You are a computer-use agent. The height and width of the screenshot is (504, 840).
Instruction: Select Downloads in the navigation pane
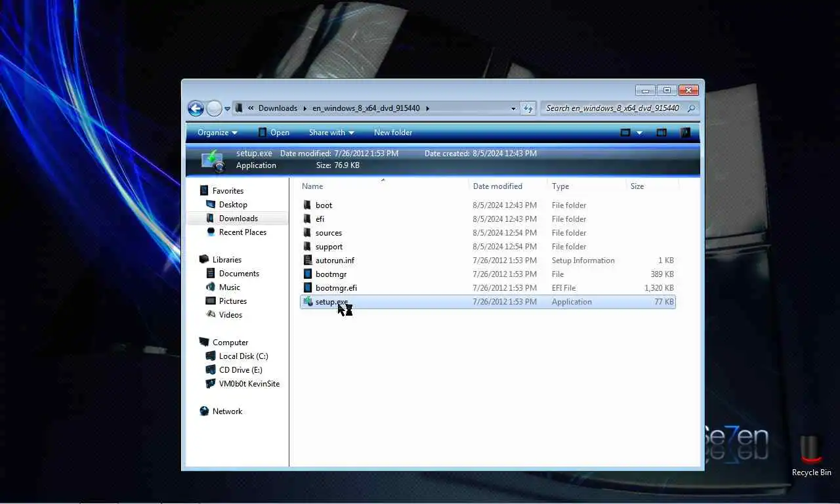point(238,219)
